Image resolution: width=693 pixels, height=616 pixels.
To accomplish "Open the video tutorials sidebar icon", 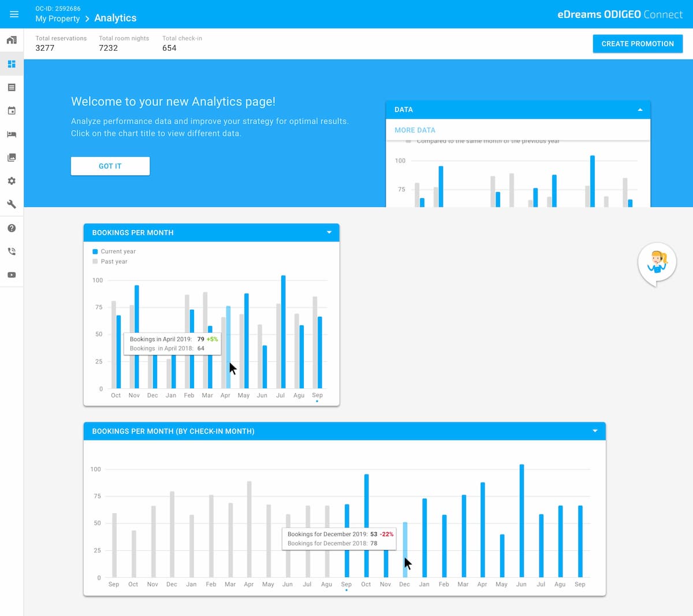I will [x=12, y=275].
